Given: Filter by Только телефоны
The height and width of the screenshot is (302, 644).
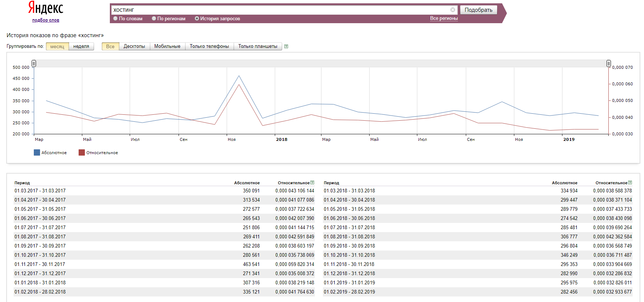Looking at the screenshot, I should coord(209,46).
